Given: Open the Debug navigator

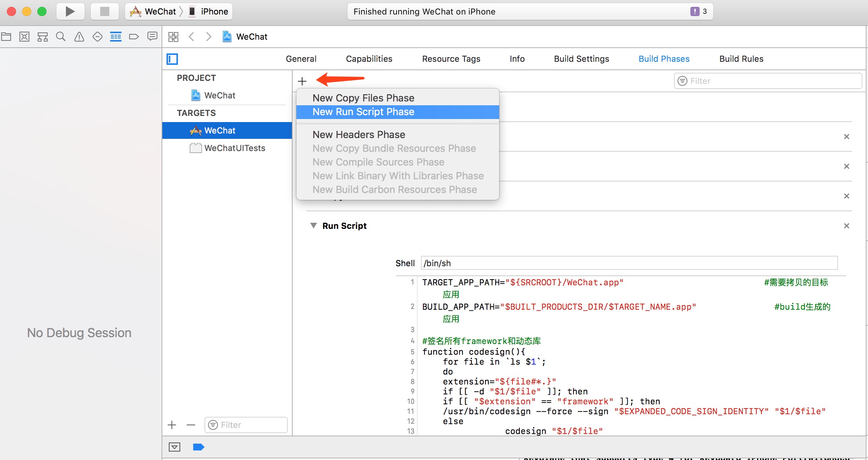Looking at the screenshot, I should pyautogui.click(x=116, y=37).
